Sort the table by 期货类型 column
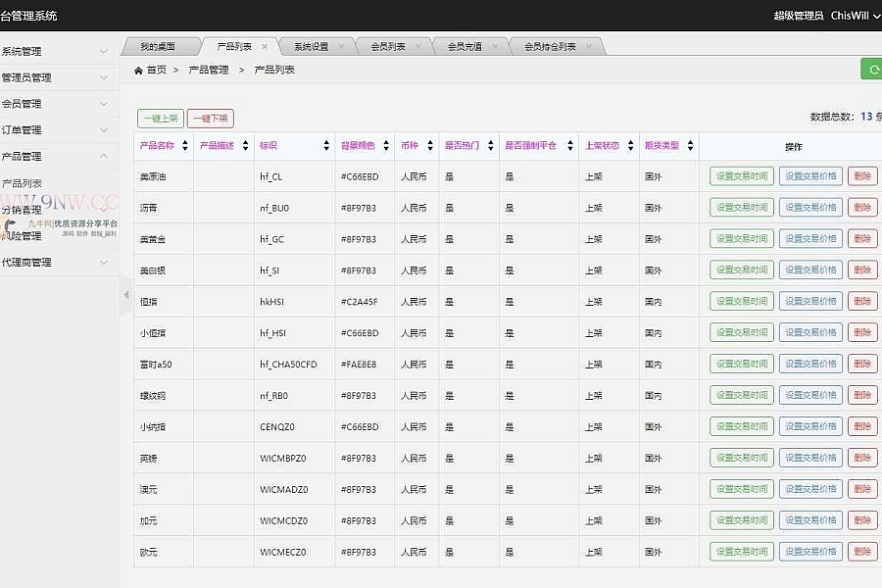882x588 pixels. 690,146
